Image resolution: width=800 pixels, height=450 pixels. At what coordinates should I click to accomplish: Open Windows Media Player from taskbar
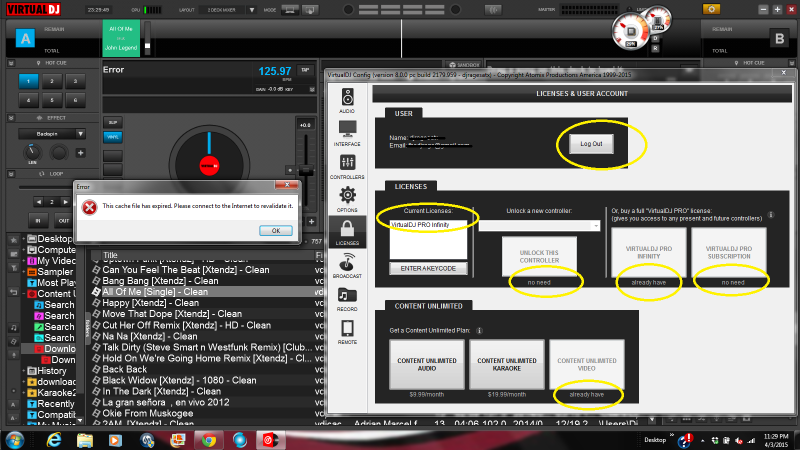point(115,440)
